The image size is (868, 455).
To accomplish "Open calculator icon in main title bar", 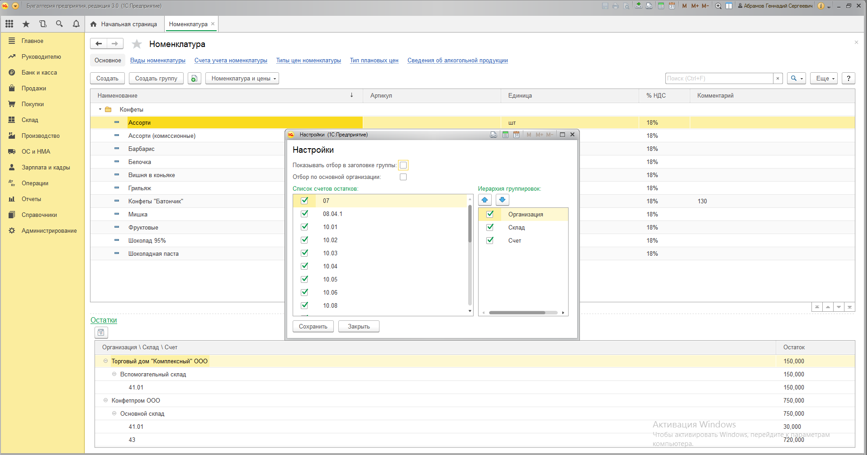I will click(x=661, y=6).
